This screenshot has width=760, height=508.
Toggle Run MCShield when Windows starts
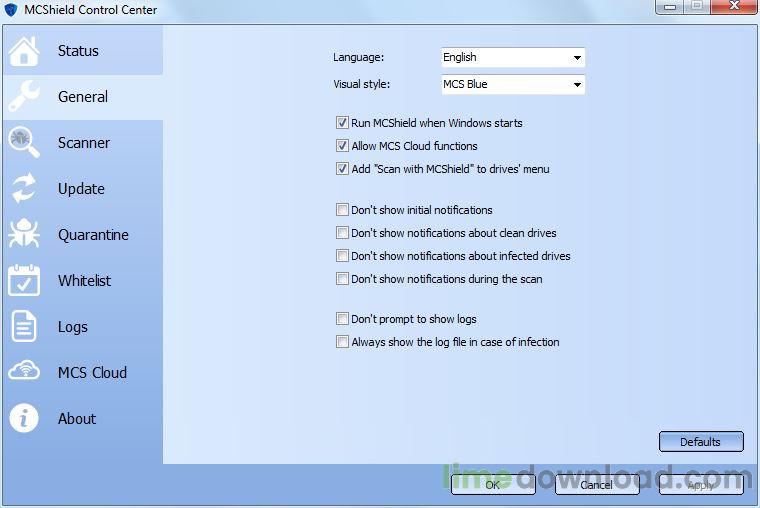tap(342, 123)
